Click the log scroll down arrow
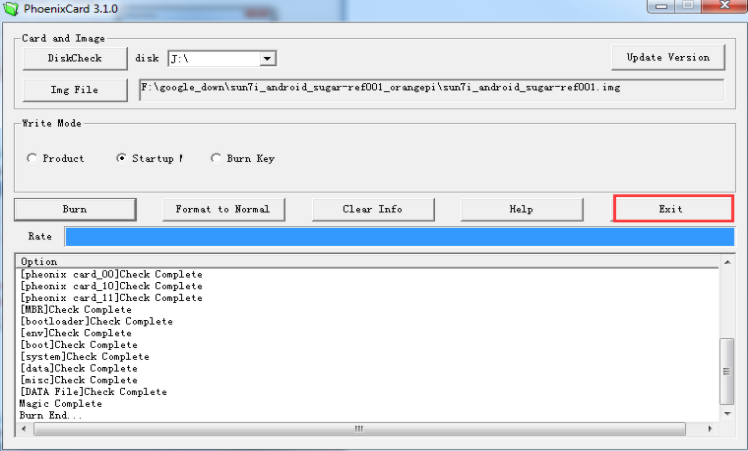This screenshot has height=451, width=748. point(727,413)
